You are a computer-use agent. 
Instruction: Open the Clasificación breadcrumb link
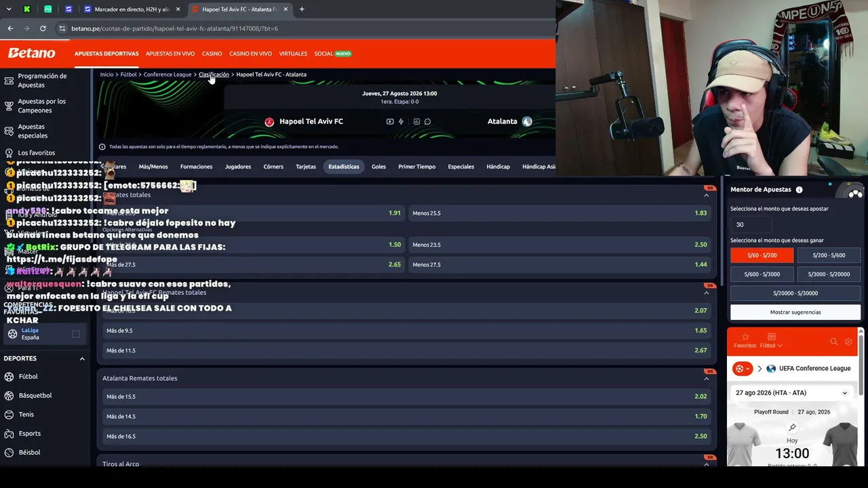click(214, 75)
